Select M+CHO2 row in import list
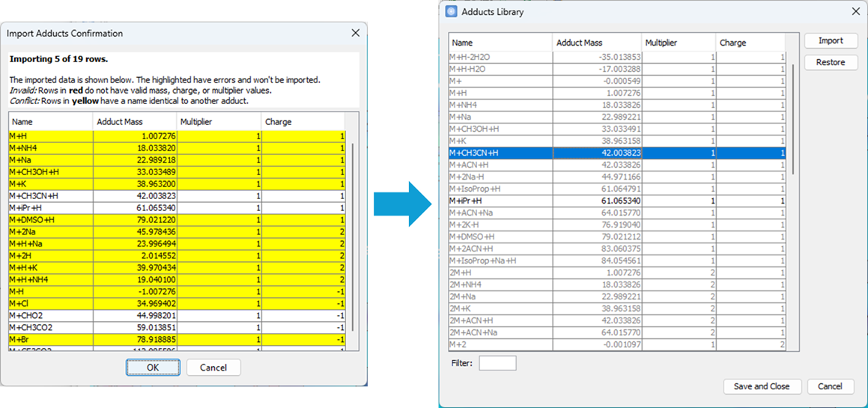 tap(50, 316)
